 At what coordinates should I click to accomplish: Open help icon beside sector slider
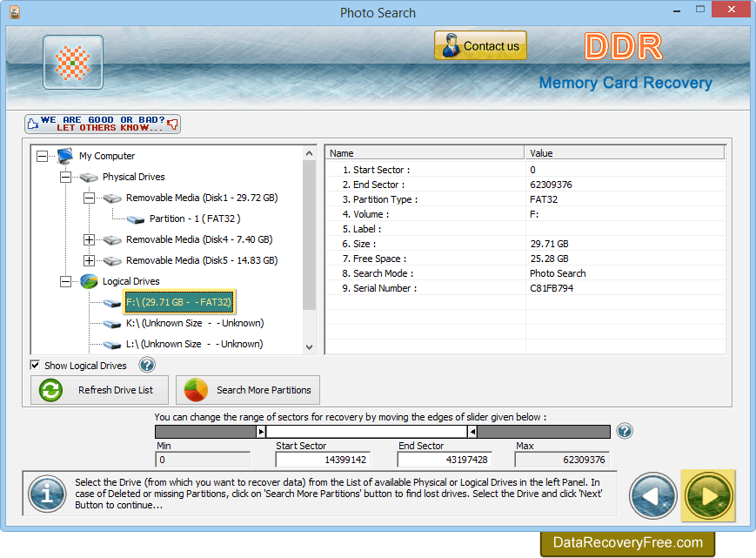click(x=625, y=431)
